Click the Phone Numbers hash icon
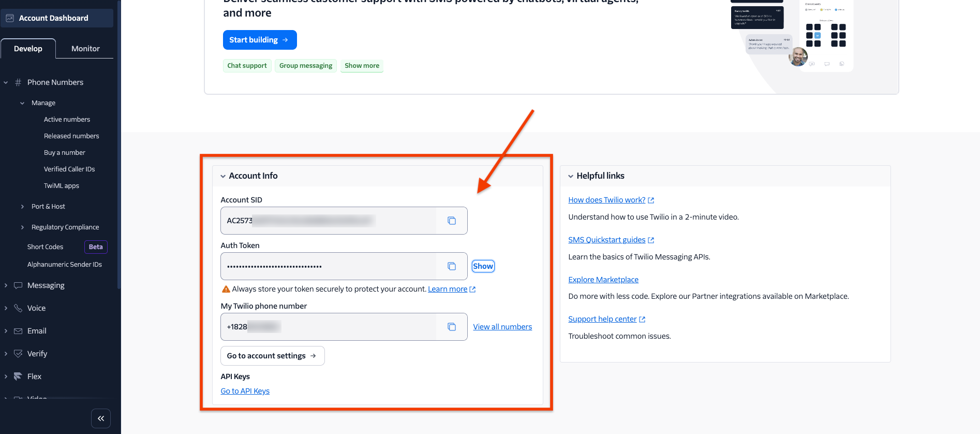The width and height of the screenshot is (980, 434). click(x=18, y=82)
